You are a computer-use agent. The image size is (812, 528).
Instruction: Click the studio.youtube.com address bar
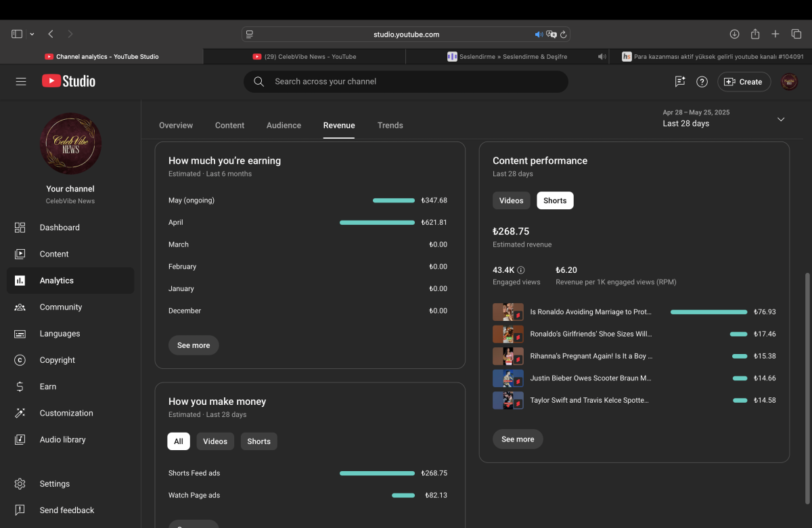coord(406,34)
